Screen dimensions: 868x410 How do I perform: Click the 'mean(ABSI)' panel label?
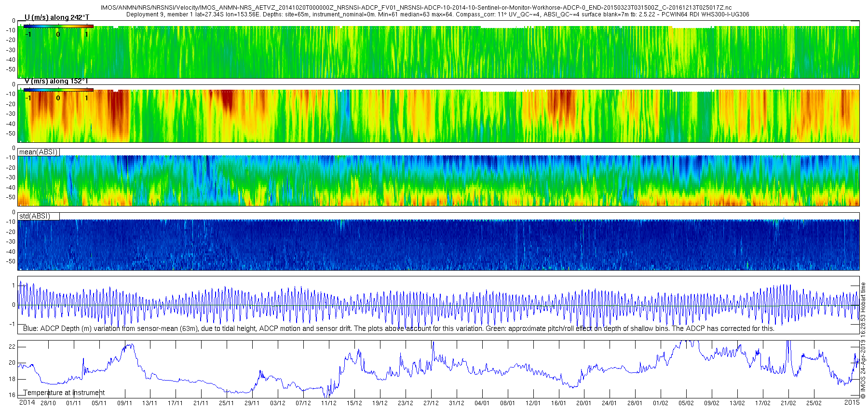[38, 152]
